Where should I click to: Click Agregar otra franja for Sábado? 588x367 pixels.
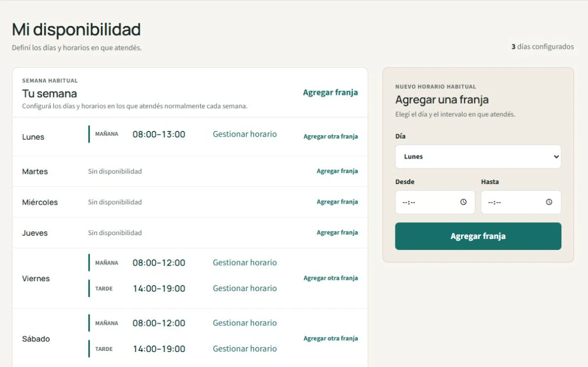coord(331,338)
